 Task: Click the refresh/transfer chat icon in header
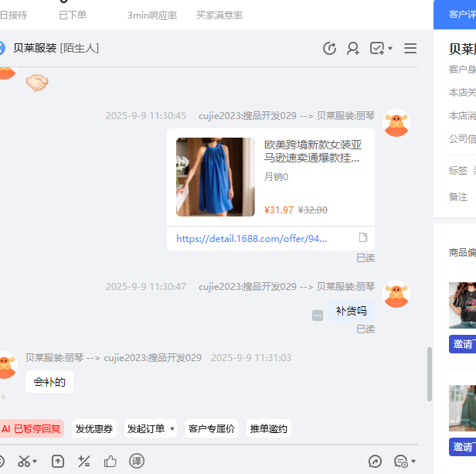click(329, 49)
